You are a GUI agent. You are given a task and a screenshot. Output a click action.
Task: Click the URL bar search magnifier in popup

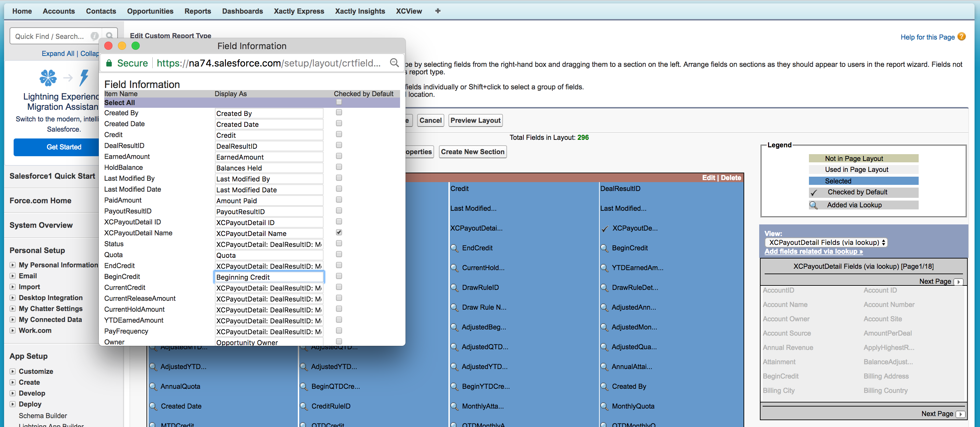[x=395, y=62]
